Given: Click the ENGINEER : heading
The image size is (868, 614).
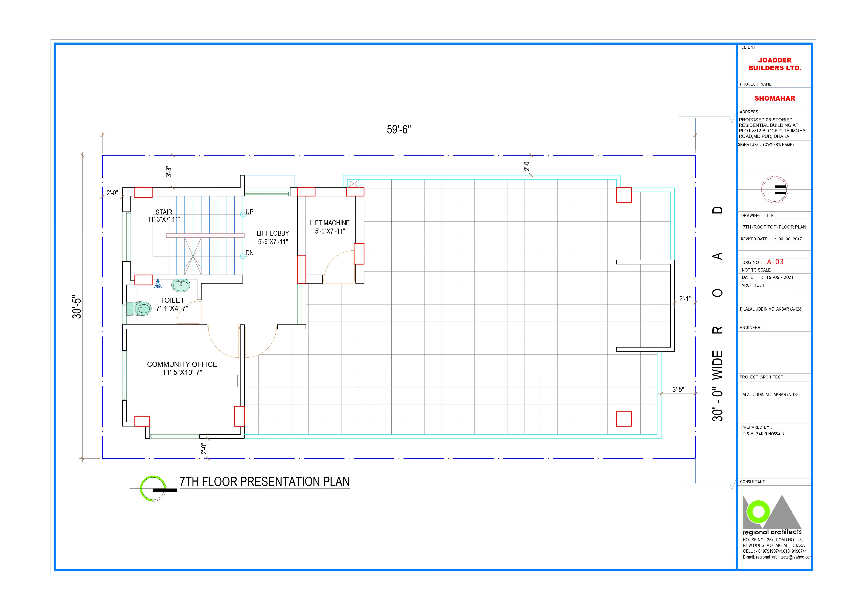Looking at the screenshot, I should click(x=751, y=328).
